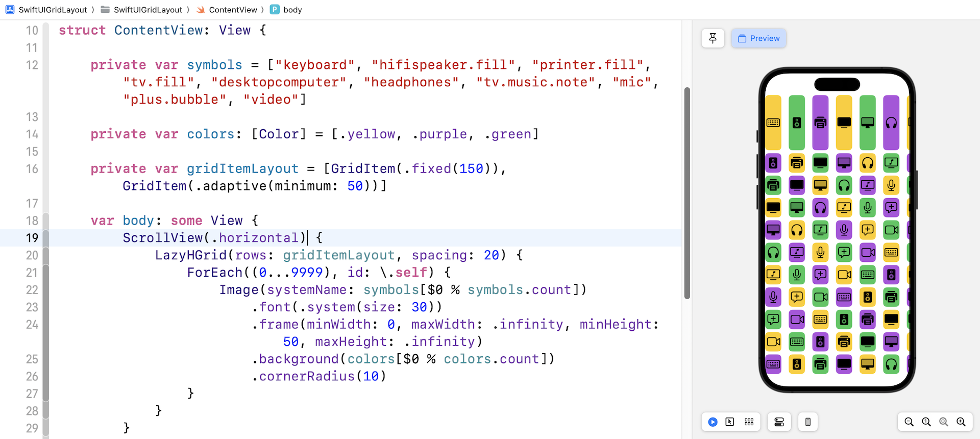Place the cursor on "ScrollView" on line 19

pyautogui.click(x=163, y=238)
